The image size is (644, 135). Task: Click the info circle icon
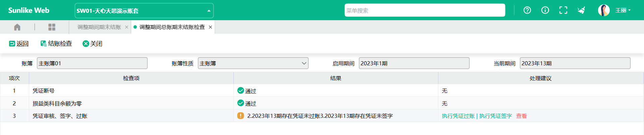coord(545,10)
